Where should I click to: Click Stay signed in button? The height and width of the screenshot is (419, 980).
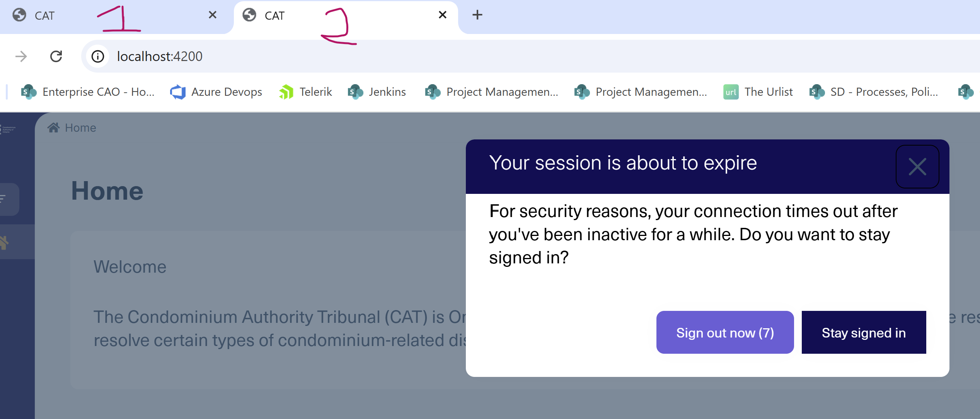[864, 332]
